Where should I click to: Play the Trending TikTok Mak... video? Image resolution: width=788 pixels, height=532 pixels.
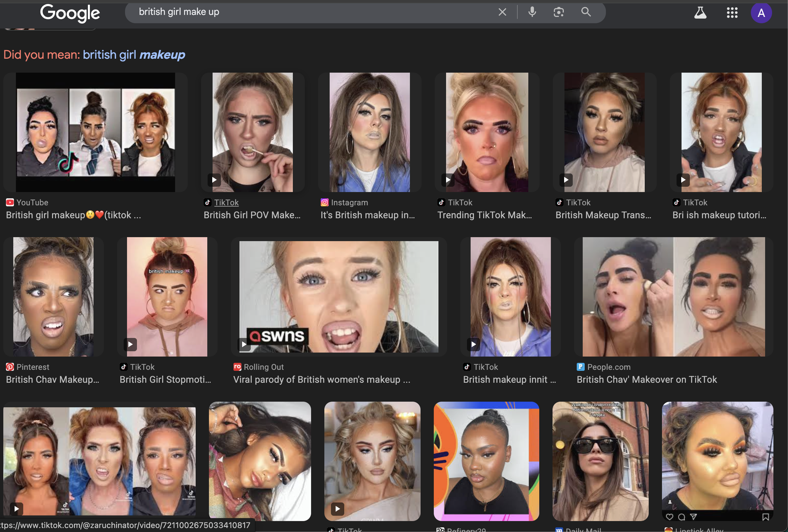(487, 132)
